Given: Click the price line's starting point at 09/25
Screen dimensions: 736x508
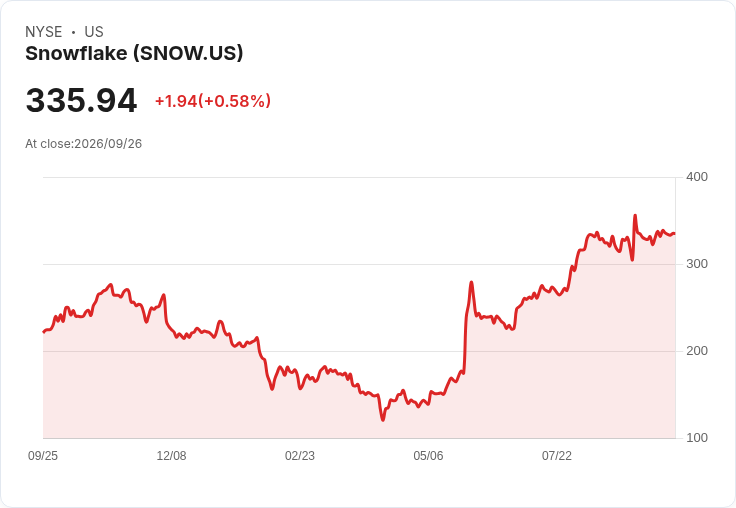Looking at the screenshot, I should pos(44,332).
